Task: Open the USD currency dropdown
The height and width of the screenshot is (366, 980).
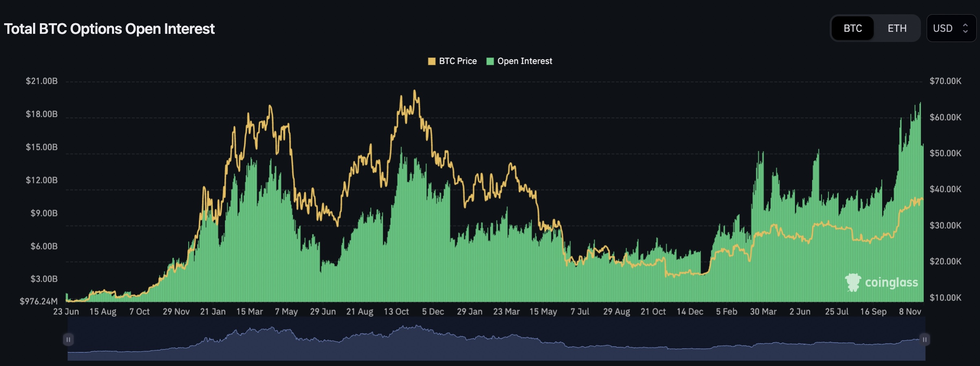Action: (x=951, y=29)
